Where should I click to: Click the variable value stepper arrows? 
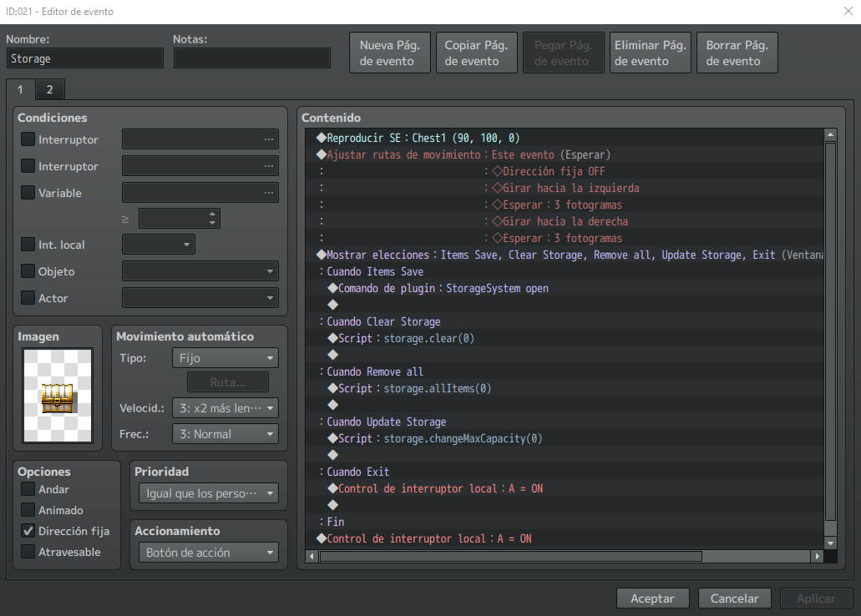(212, 219)
